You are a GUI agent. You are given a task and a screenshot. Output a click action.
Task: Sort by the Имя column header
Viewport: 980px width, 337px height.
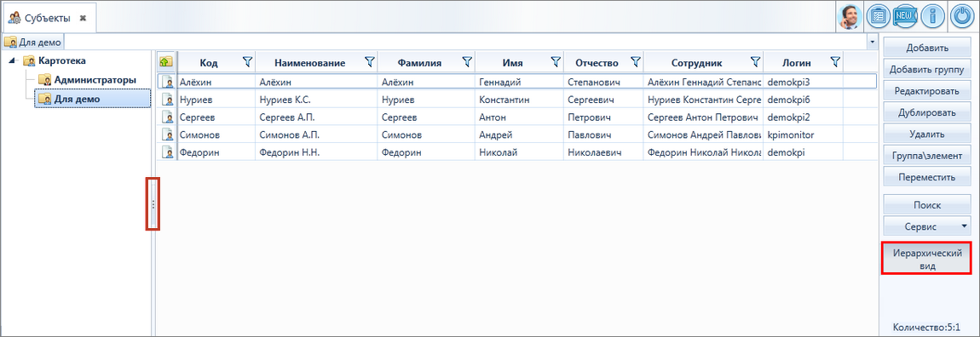point(512,63)
